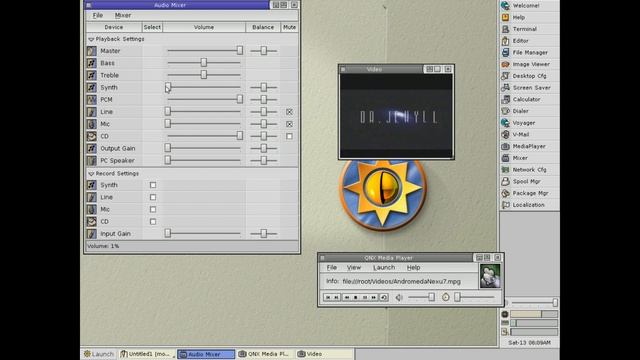Open Media Player File menu
This screenshot has width=640, height=360.
point(332,268)
